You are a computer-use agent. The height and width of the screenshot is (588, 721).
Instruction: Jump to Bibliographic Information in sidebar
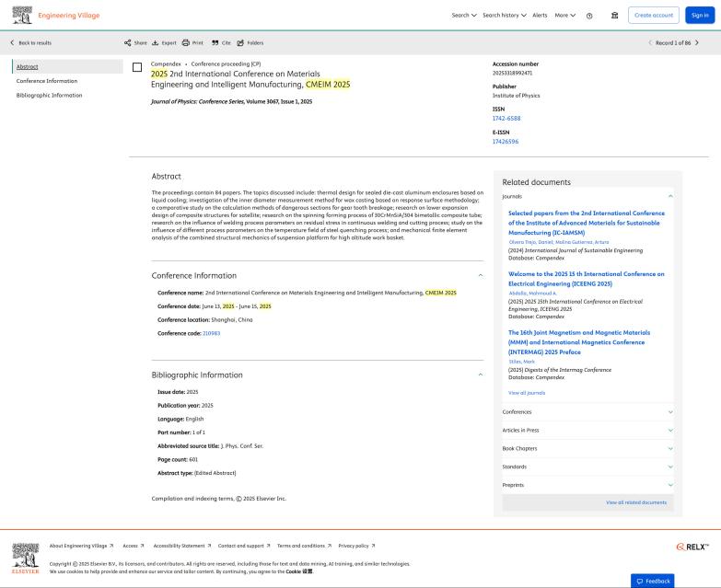tap(49, 95)
